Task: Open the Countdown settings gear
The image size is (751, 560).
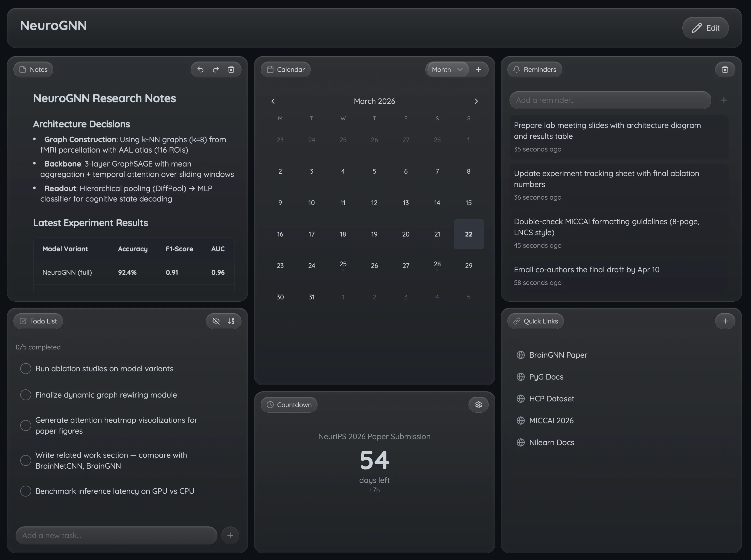Action: 478,404
